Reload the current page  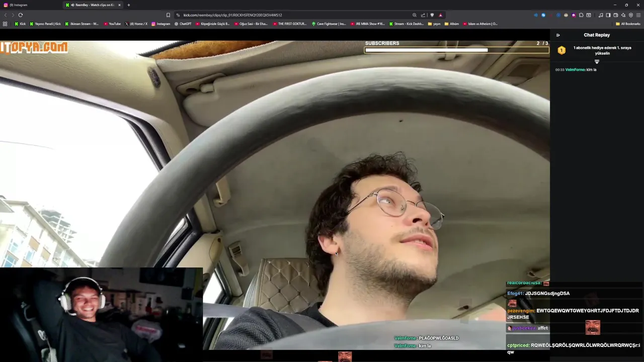21,15
